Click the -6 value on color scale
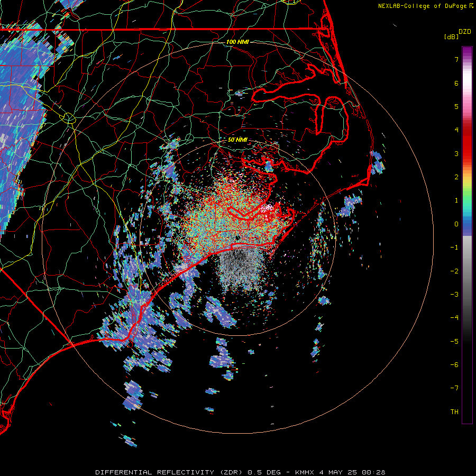 point(454,365)
